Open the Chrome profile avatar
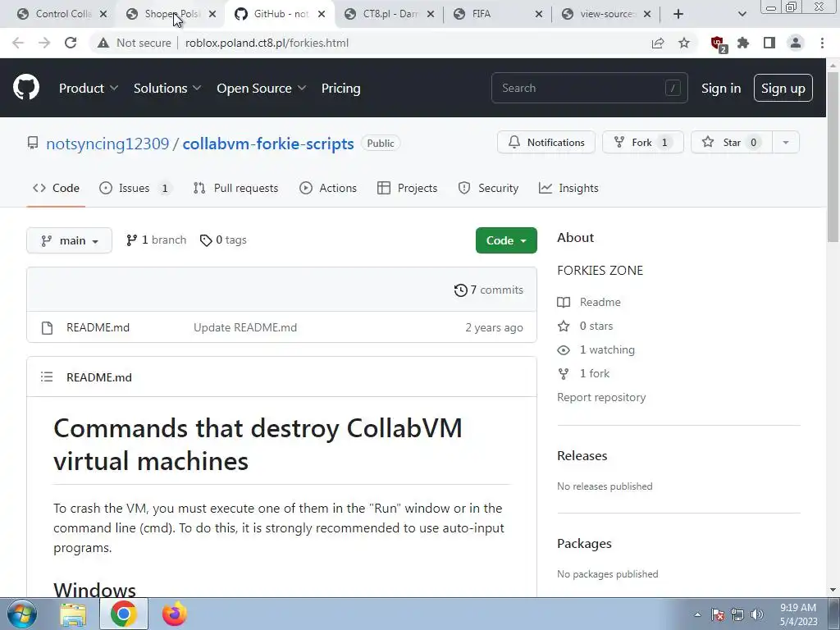This screenshot has height=630, width=840. 796,43
